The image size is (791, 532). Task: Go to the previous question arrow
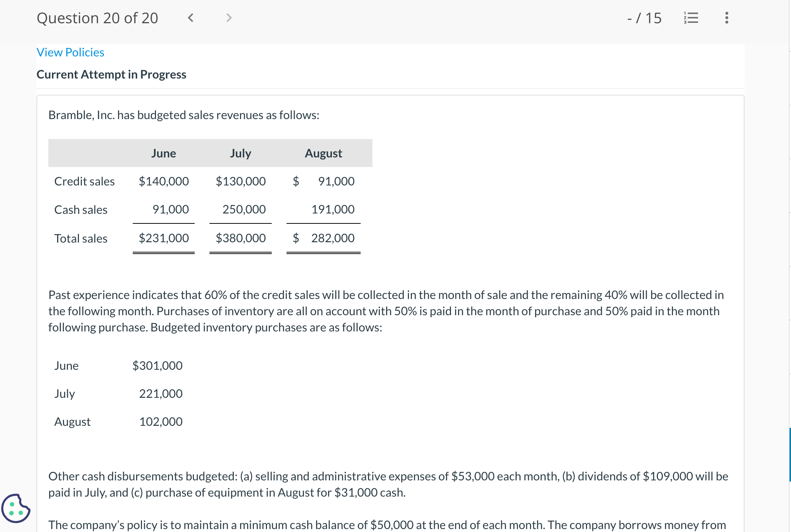tap(191, 18)
